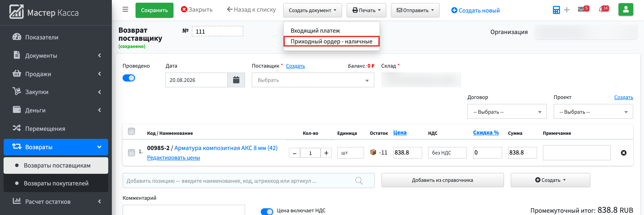Click the Продажи basket icon

17,73
